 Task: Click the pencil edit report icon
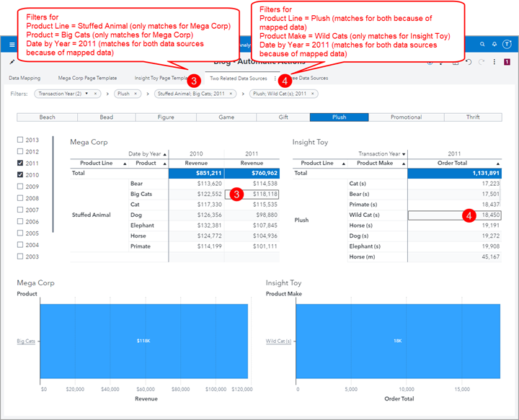pos(12,62)
